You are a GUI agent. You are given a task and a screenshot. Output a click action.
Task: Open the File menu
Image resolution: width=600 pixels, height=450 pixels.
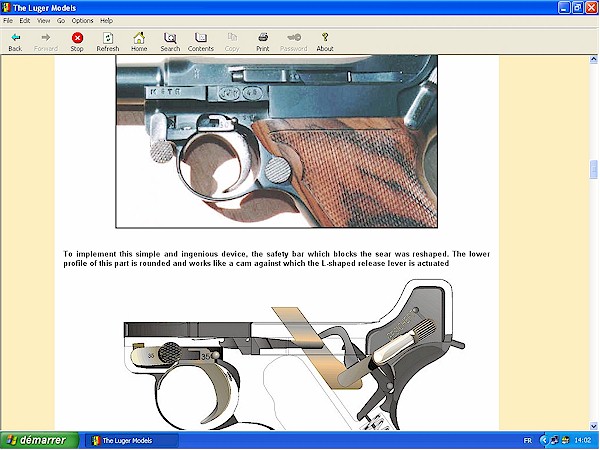click(x=8, y=21)
